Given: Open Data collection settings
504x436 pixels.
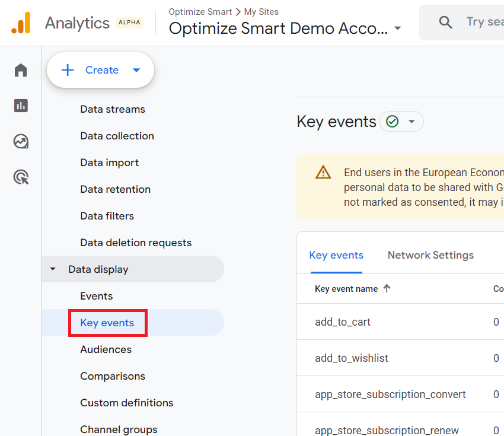Looking at the screenshot, I should pyautogui.click(x=117, y=136).
